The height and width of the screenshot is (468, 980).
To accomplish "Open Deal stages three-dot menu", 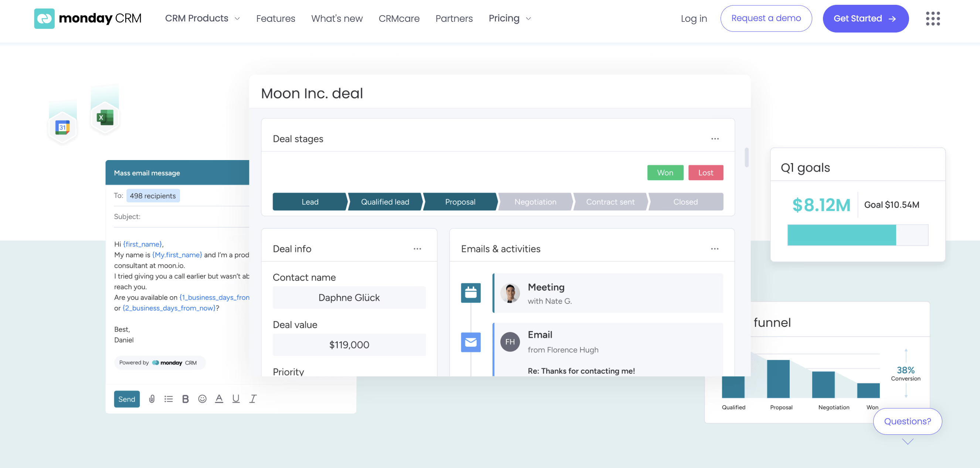I will (715, 139).
